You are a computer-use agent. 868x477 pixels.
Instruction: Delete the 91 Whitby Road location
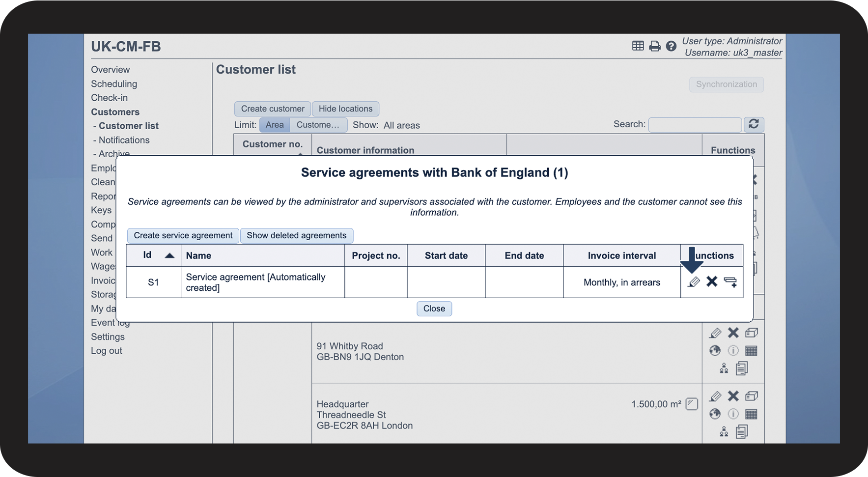coord(733,333)
